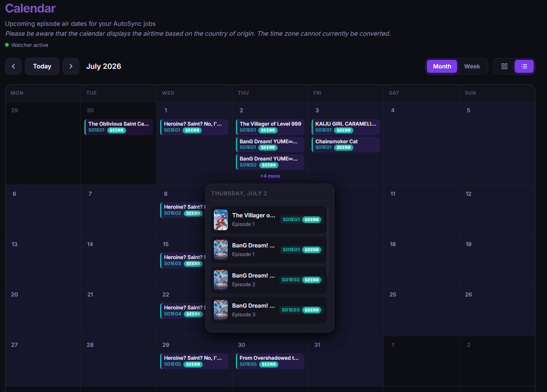Select day 5 Sunday cell
547x392 pixels.
(x=497, y=143)
